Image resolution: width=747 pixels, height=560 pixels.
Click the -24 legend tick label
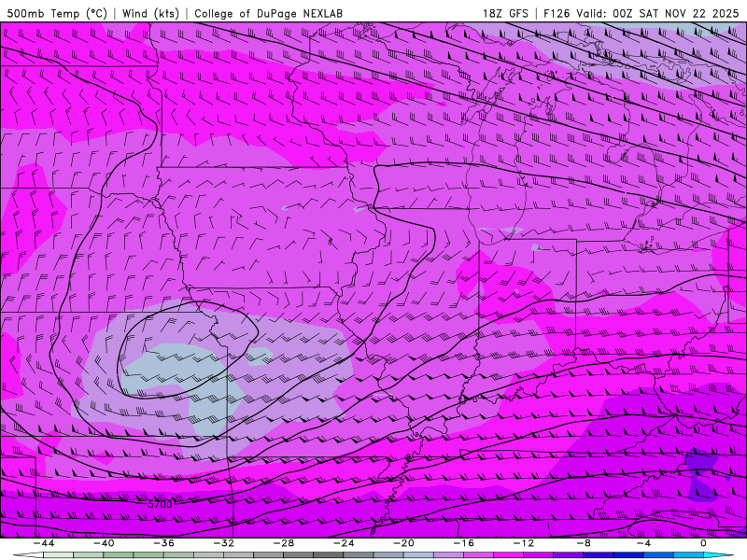(x=344, y=543)
